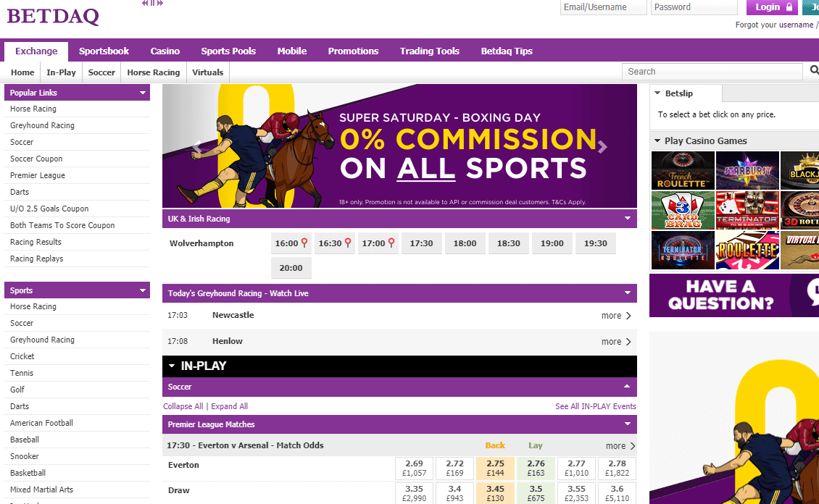Lay Everton at 2.76
Image resolution: width=819 pixels, height=504 pixels.
[536, 468]
